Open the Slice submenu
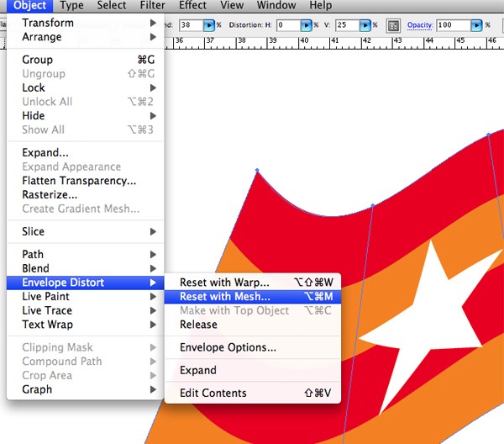This screenshot has height=444, width=504. pos(86,231)
